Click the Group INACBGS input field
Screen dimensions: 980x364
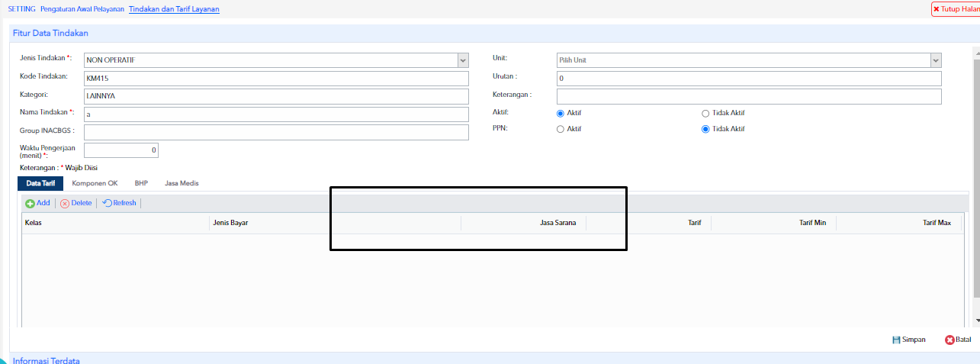pyautogui.click(x=276, y=133)
